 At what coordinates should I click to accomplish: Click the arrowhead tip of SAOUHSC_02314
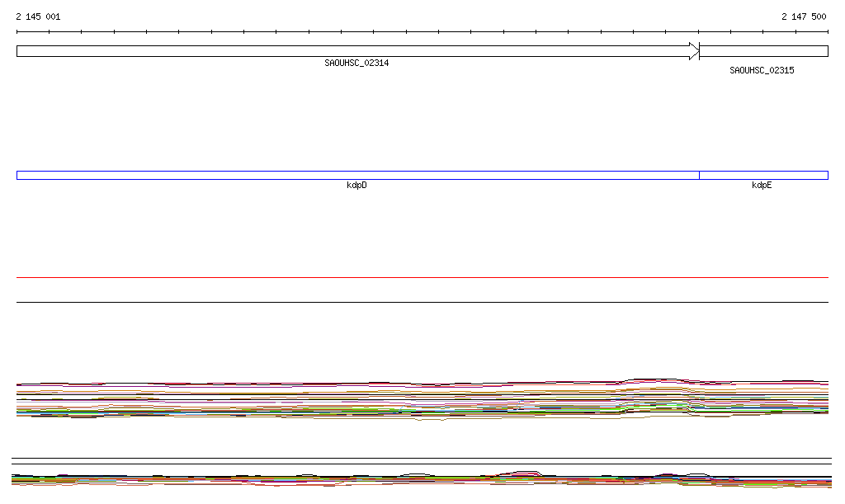point(696,51)
